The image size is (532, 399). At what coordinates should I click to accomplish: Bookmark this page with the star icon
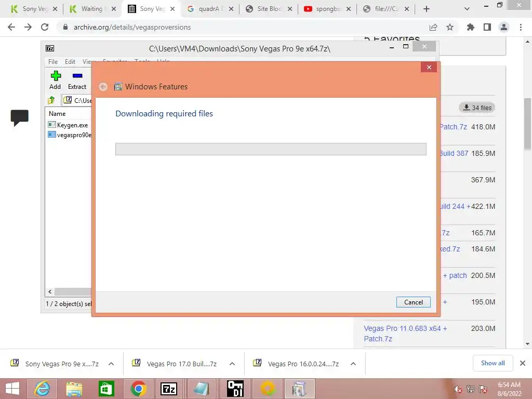(x=450, y=27)
